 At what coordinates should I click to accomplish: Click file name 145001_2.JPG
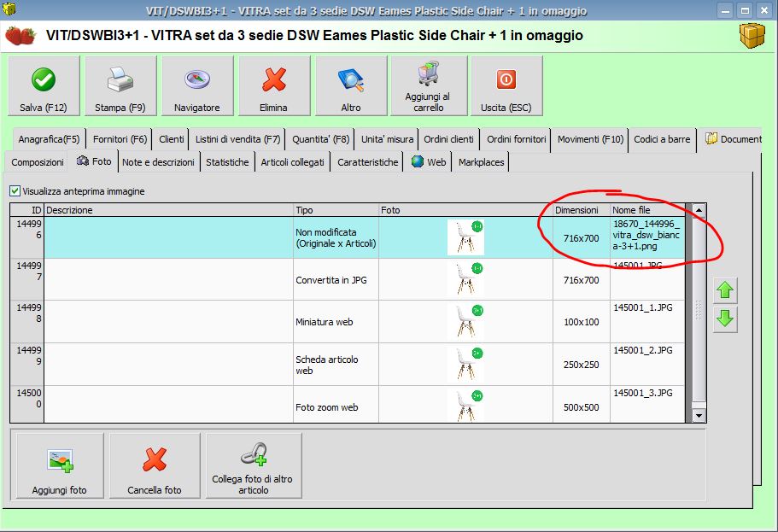643,350
